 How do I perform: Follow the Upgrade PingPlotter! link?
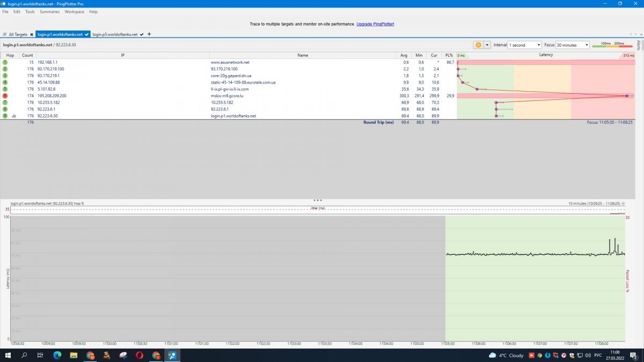pyautogui.click(x=375, y=24)
